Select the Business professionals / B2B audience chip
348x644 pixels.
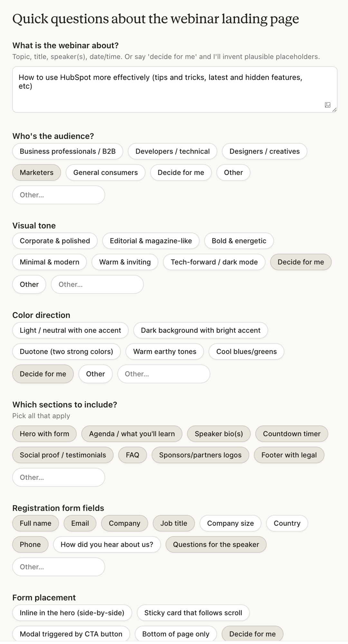pos(68,151)
